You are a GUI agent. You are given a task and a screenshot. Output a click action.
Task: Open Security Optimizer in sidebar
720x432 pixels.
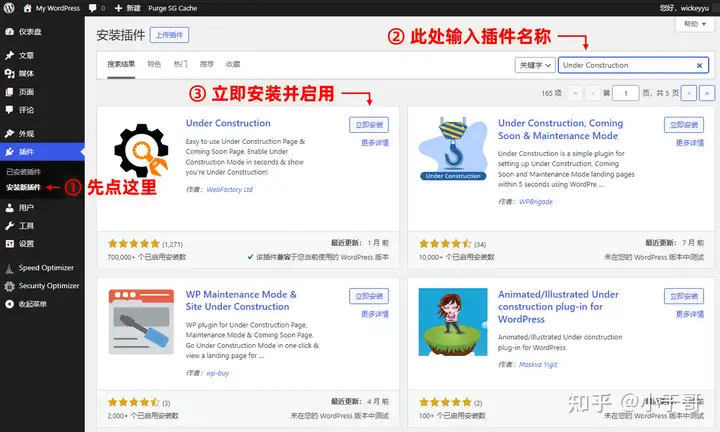(42, 286)
